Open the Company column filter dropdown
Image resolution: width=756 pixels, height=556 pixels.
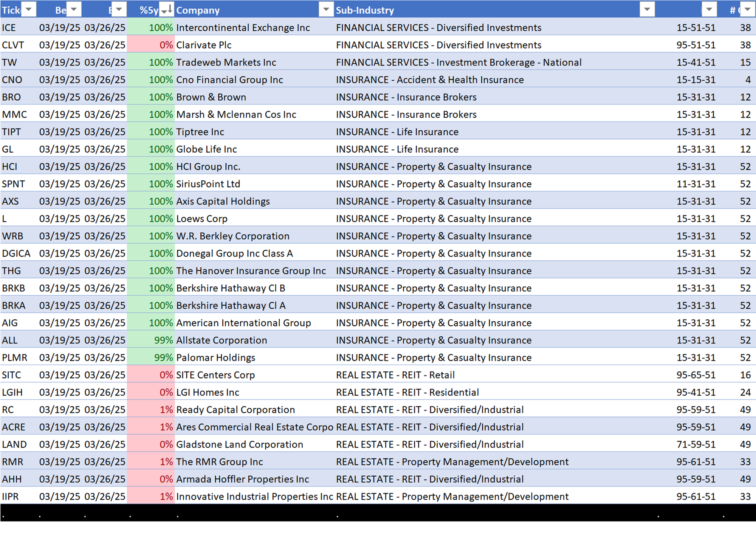pos(325,9)
